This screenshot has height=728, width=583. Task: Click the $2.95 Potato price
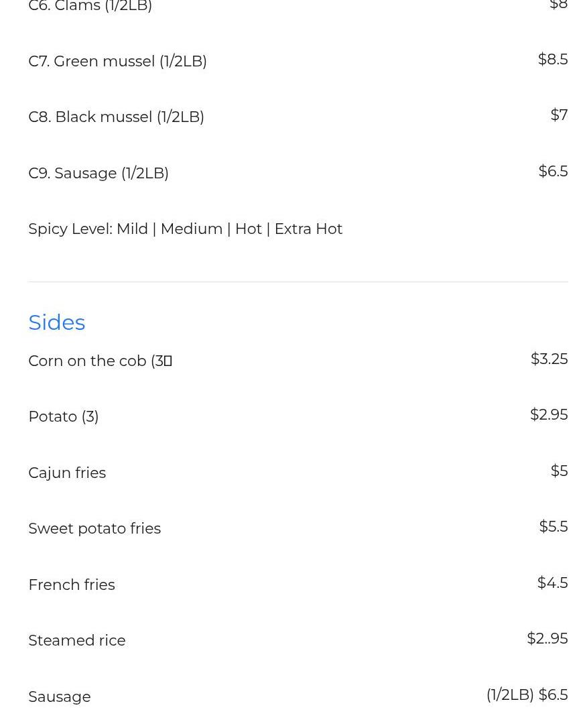[549, 414]
